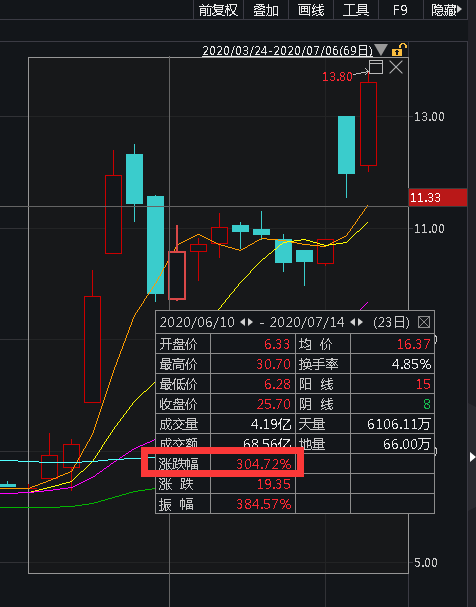Step start date 2020/06/10 backward
Image resolution: width=476 pixels, height=607 pixels.
coord(243,322)
